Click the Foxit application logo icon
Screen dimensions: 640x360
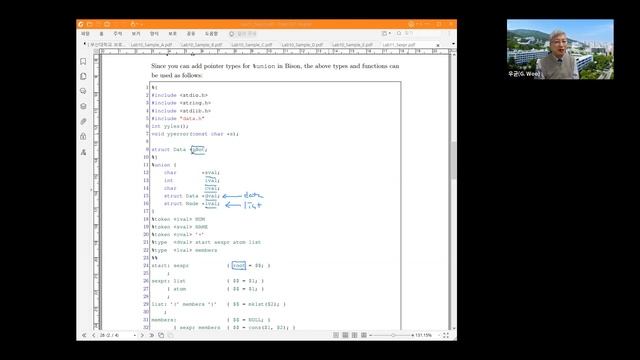click(81, 24)
